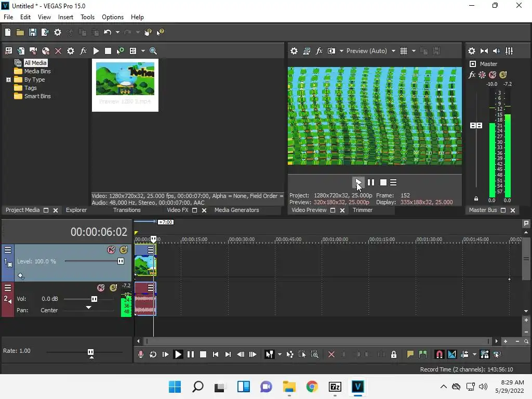Open preview transport hamburger menu

[x=393, y=182]
